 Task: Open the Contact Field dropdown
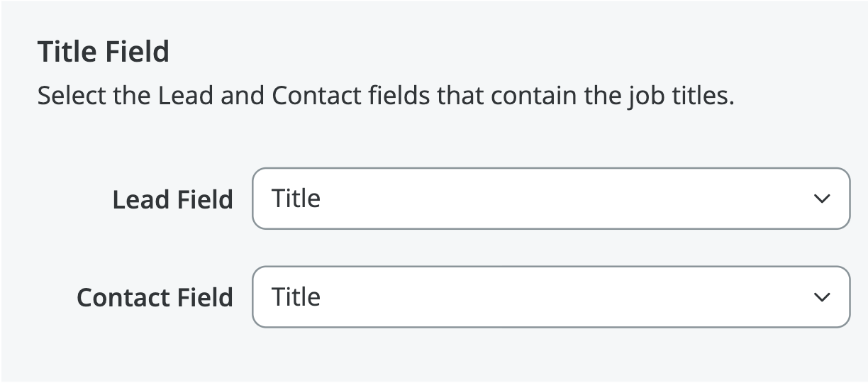550,296
